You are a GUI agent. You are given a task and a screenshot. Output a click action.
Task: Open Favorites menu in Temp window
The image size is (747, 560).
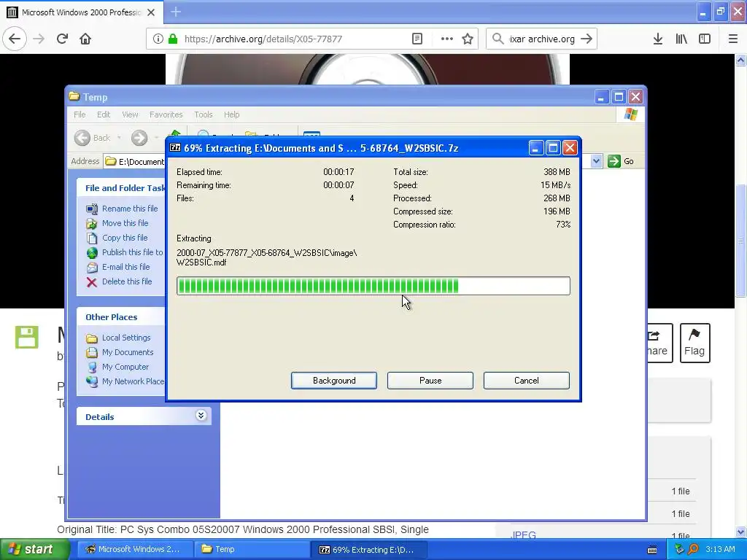point(166,114)
